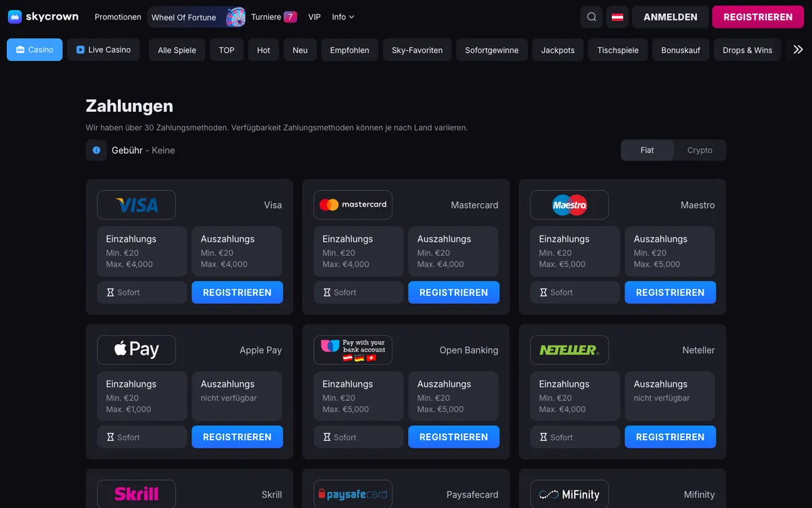Click the hourglass icon in Mastercard card
Viewport: 812px width, 508px height.
[327, 293]
